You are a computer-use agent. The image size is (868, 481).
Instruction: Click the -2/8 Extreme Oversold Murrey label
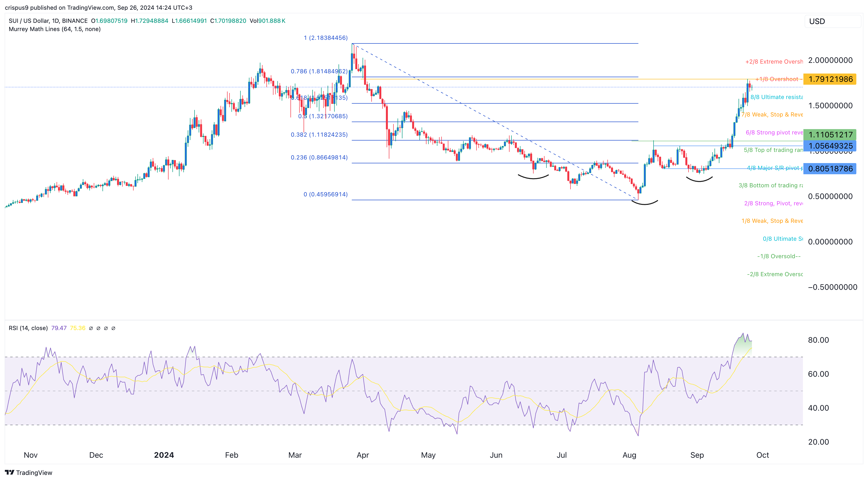[775, 274]
